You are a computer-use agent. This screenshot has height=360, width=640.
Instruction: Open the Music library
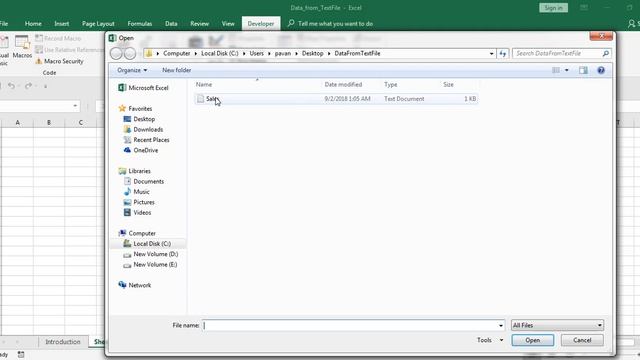coord(137,192)
